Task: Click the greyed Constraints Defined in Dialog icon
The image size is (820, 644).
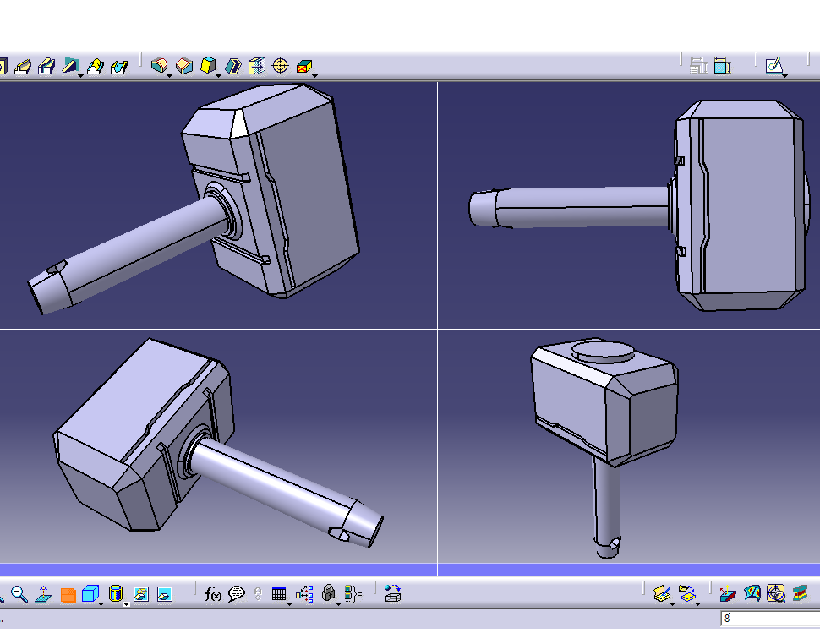Action: click(698, 66)
